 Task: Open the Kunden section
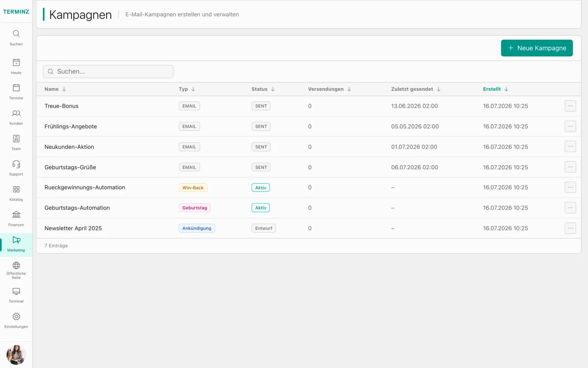point(16,117)
